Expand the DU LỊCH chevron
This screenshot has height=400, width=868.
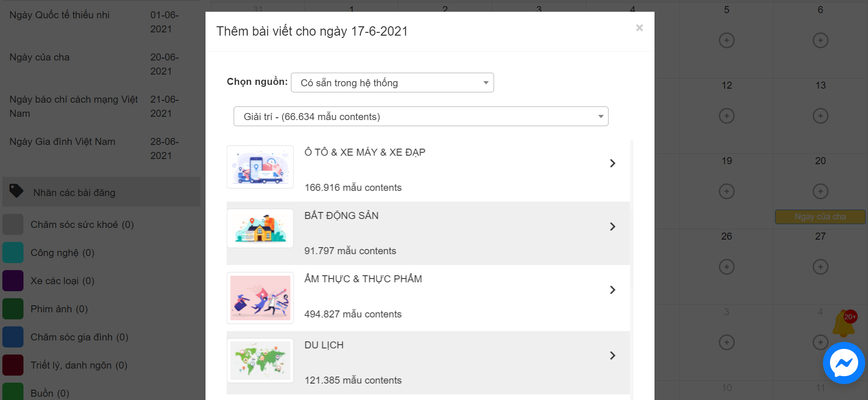612,355
